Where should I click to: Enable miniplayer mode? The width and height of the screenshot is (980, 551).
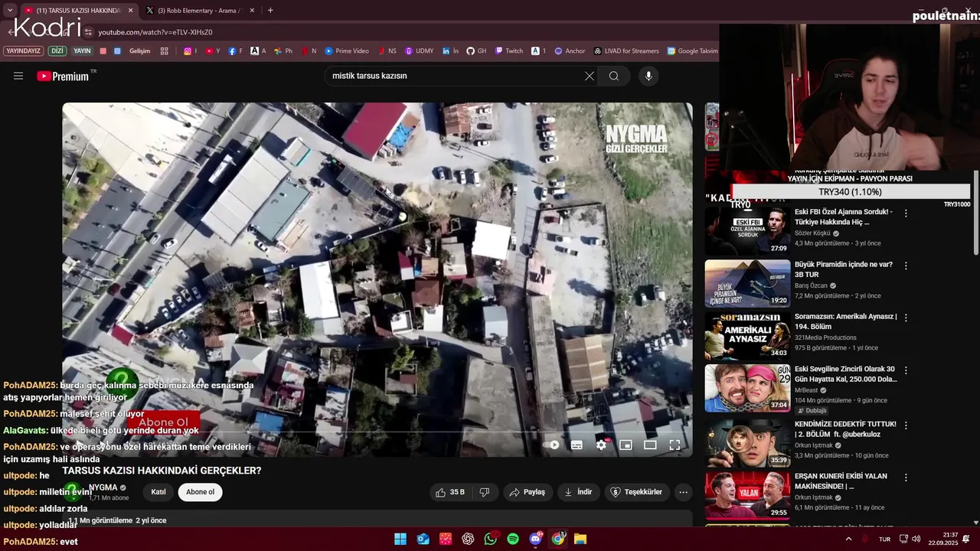click(626, 445)
